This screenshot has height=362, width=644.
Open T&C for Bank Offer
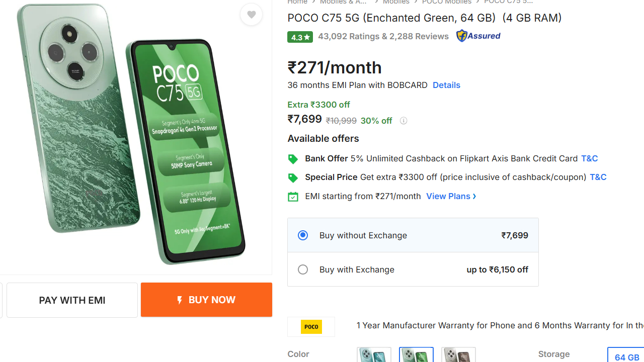589,158
